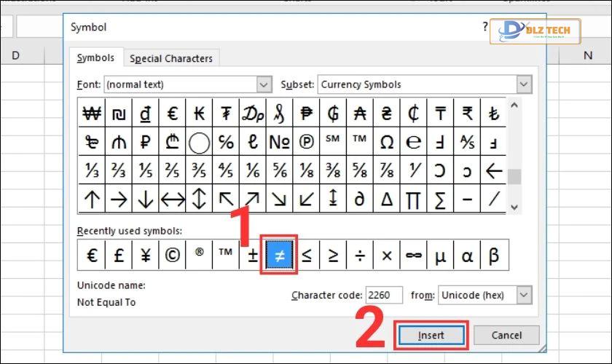612x364 pixels.
Task: Select column D header in Excel
Action: [x=15, y=55]
